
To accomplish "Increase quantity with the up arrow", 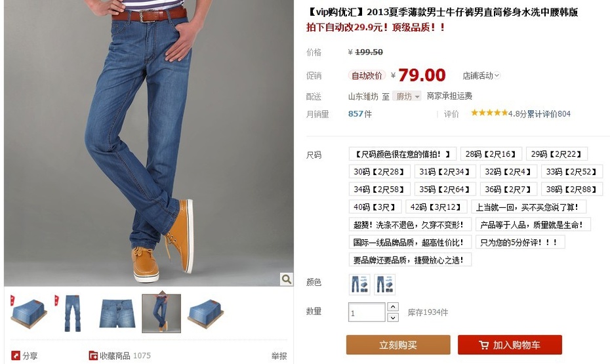I will [x=393, y=307].
